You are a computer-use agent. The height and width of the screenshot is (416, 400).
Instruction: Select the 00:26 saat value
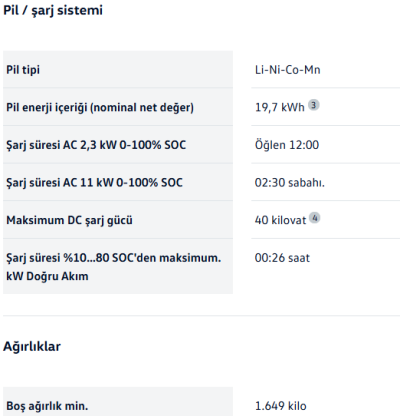click(x=282, y=258)
